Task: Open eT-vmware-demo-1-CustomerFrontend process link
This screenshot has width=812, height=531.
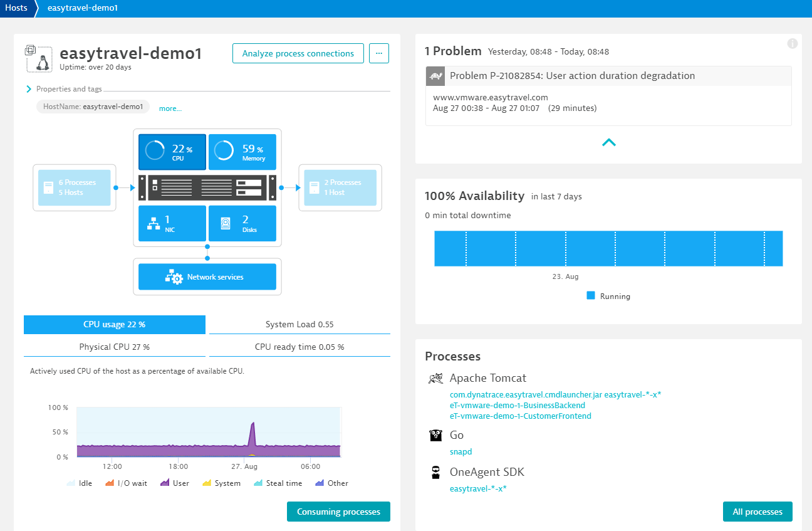Action: point(521,416)
